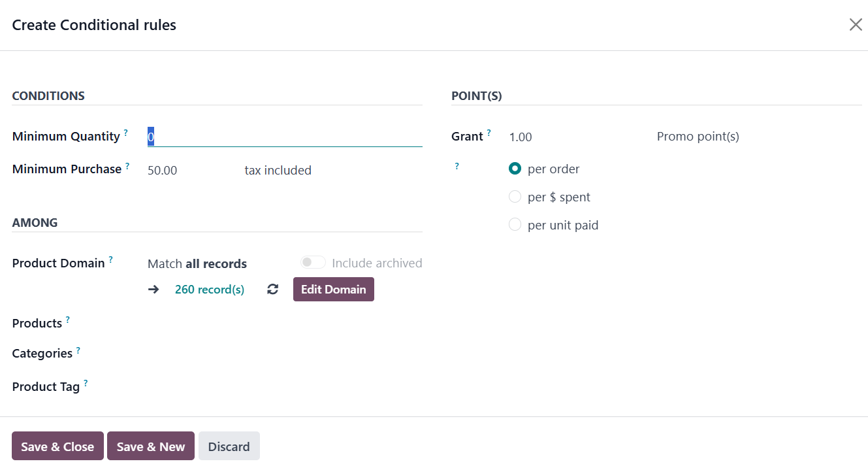Toggle the Include archived switch
Image resolution: width=868 pixels, height=470 pixels.
[313, 263]
